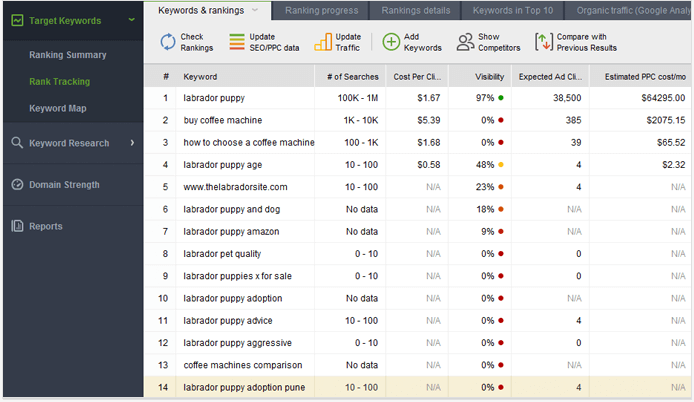694x402 pixels.
Task: Select the keyword 'labrador puppies x for sale'
Action: 238,276
